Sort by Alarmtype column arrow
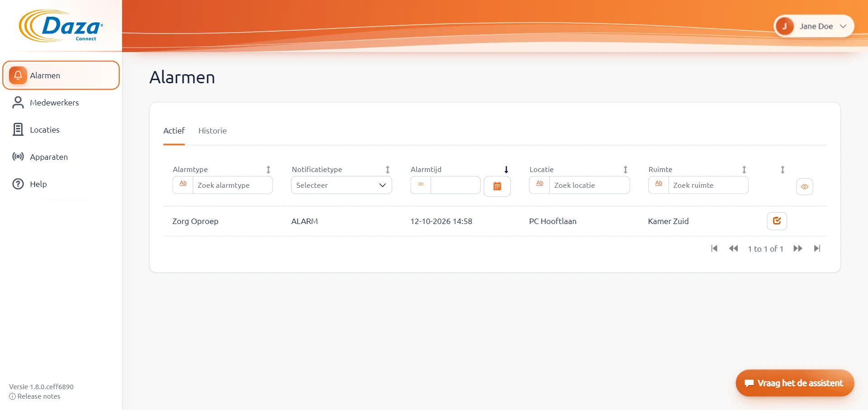This screenshot has height=410, width=868. [269, 170]
